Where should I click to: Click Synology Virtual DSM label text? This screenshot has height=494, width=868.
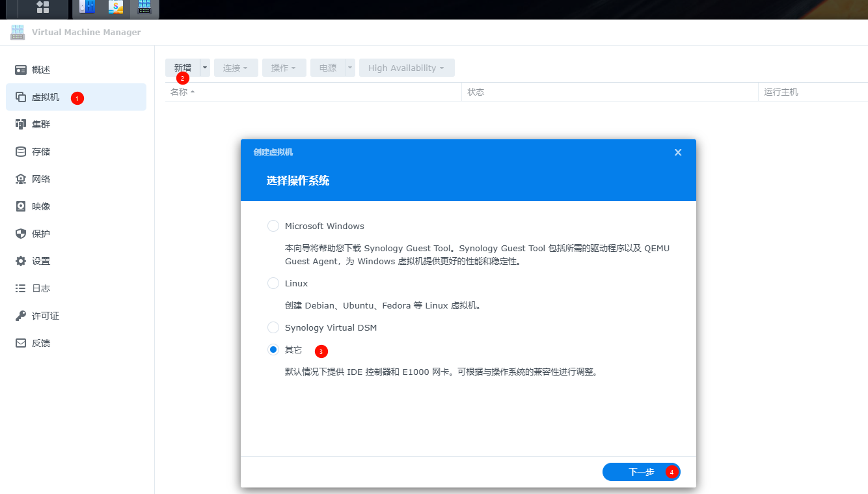[x=331, y=327]
